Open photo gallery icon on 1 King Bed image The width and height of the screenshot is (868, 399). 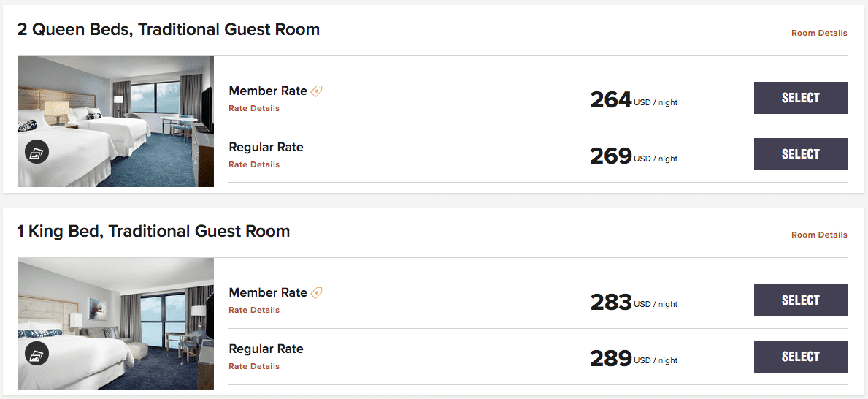pos(37,354)
